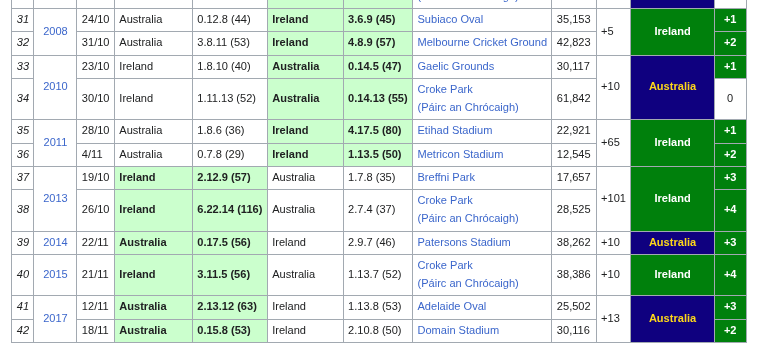Open the 2008 year link
Image resolution: width=767 pixels, height=361 pixels.
click(x=55, y=31)
